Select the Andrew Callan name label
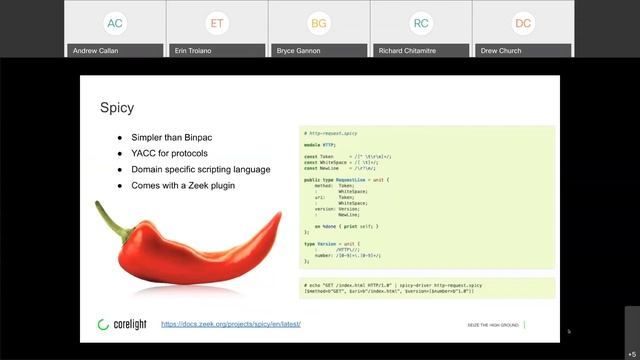This screenshot has width=640, height=360. [115, 51]
